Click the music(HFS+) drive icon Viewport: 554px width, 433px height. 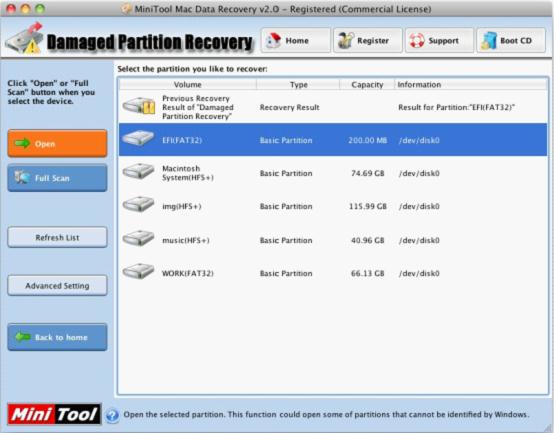(138, 238)
